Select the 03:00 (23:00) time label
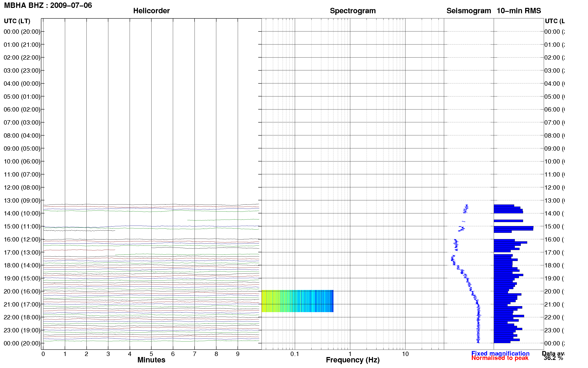This screenshot has width=588, height=368. (x=22, y=71)
